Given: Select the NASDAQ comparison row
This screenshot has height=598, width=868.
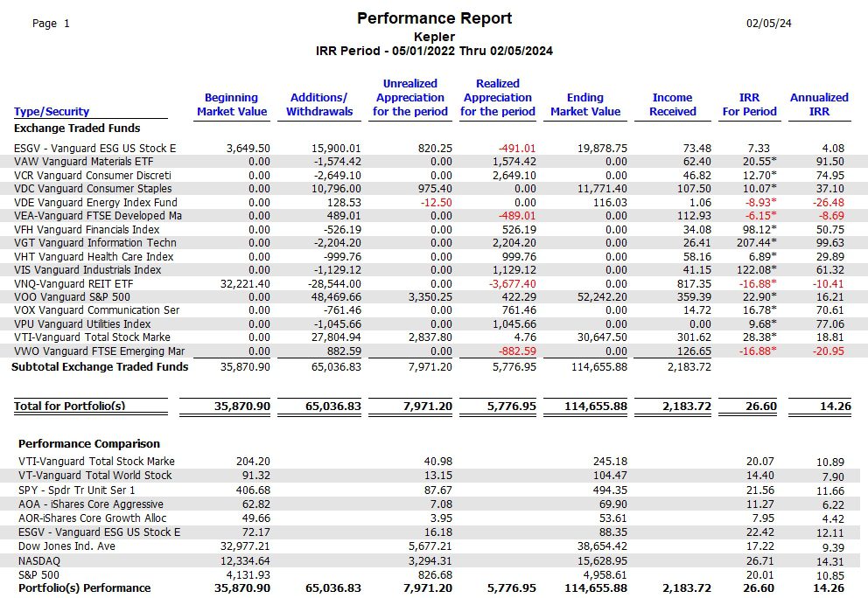Looking at the screenshot, I should pos(431,561).
